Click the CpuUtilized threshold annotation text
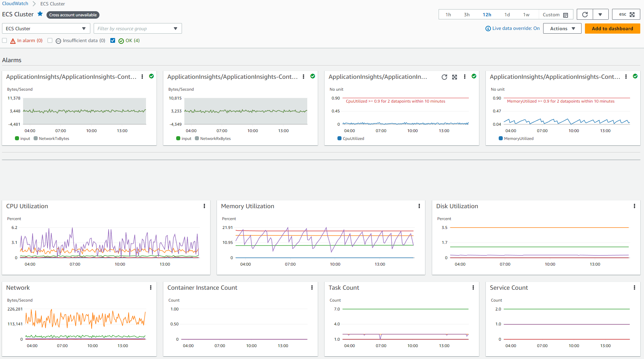This screenshot has width=644, height=359. click(x=395, y=101)
